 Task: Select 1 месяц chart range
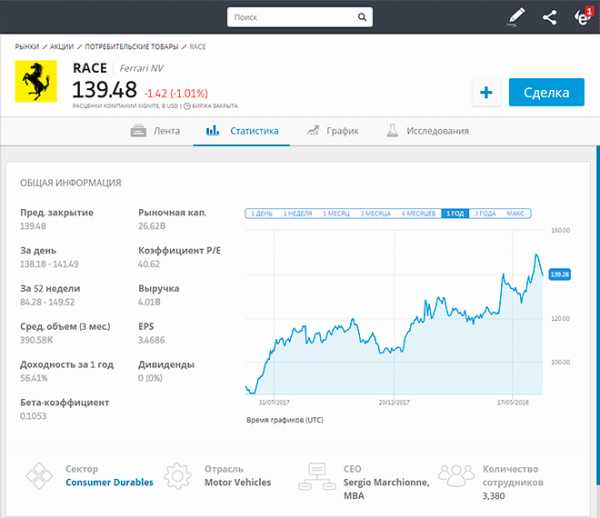pyautogui.click(x=336, y=213)
